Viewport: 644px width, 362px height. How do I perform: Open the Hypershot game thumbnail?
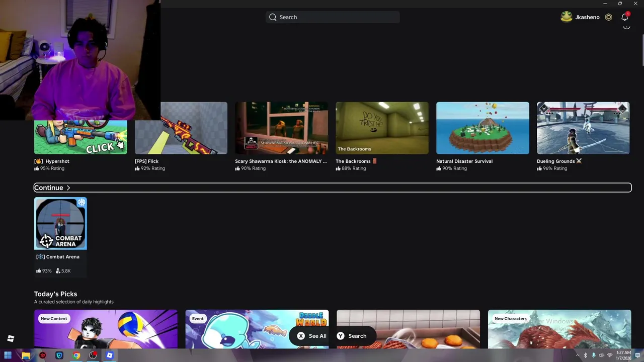(80, 136)
